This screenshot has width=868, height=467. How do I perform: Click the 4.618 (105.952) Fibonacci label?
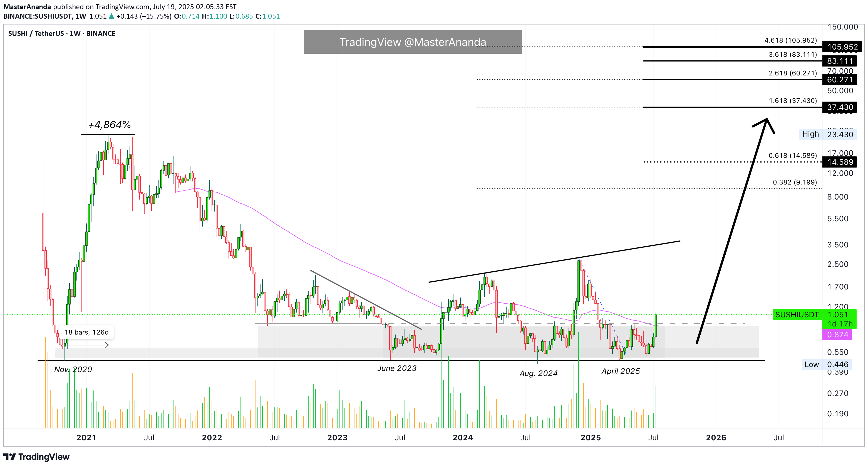click(790, 40)
